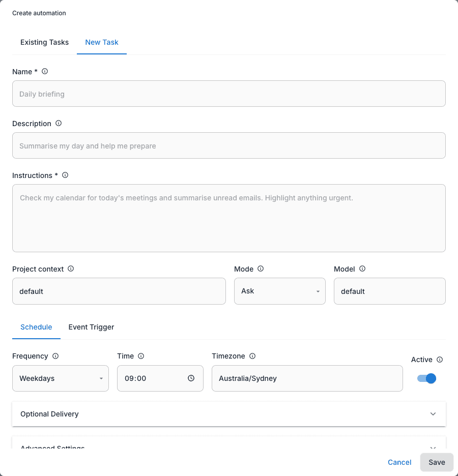Show info tooltip for Mode
The width and height of the screenshot is (458, 476).
pos(261,269)
